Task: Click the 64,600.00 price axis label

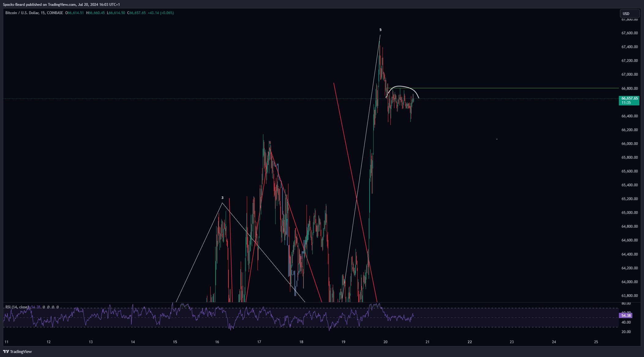Action: [x=630, y=240]
